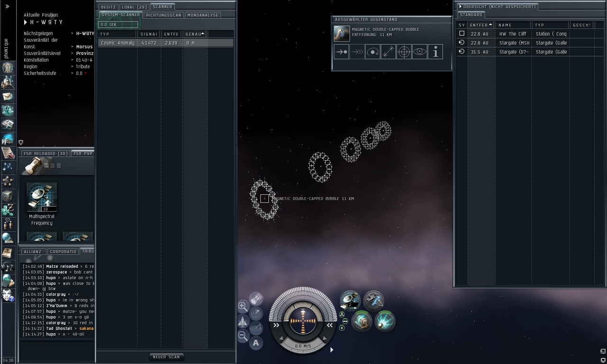Open cargo hold icon beside the HUD
The height and width of the screenshot is (364, 607).
[x=256, y=298]
